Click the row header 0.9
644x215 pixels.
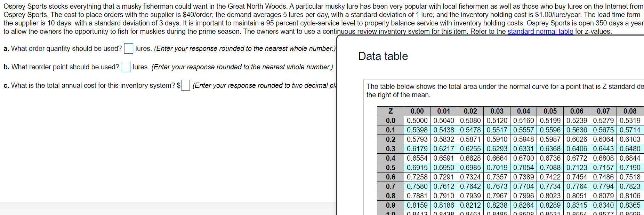click(x=391, y=205)
